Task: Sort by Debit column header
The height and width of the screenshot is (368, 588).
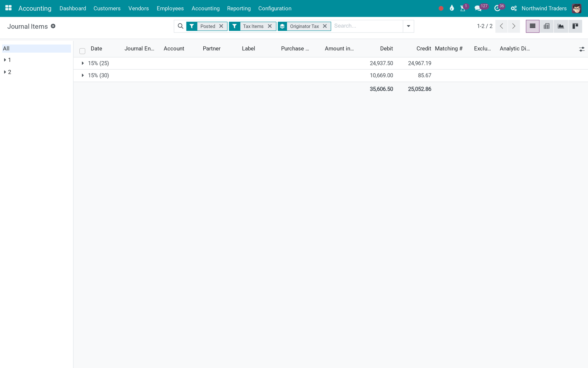Action: click(386, 48)
